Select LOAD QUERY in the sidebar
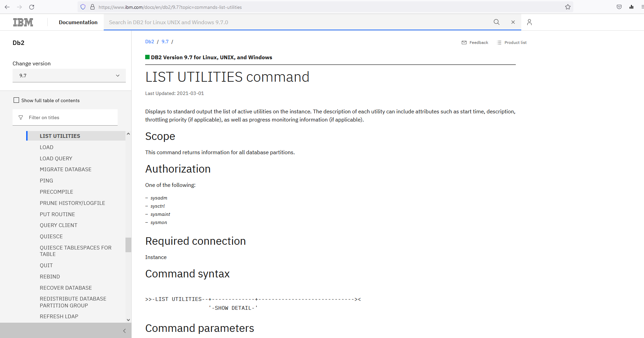The image size is (644, 338). pyautogui.click(x=56, y=158)
